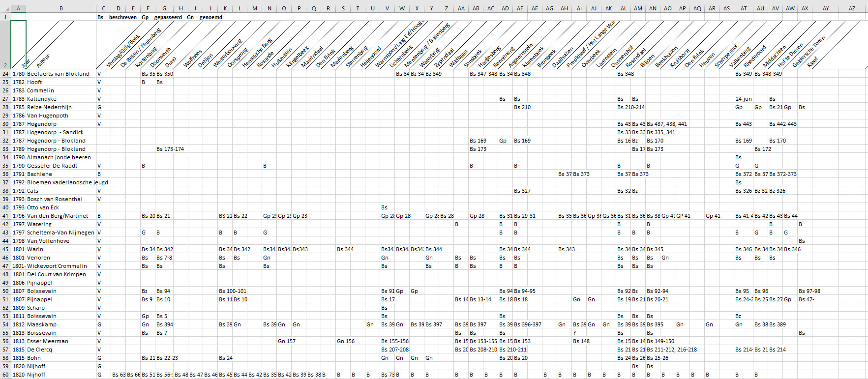The image size is (868, 379).
Task: Select column header A
Action: coord(18,8)
